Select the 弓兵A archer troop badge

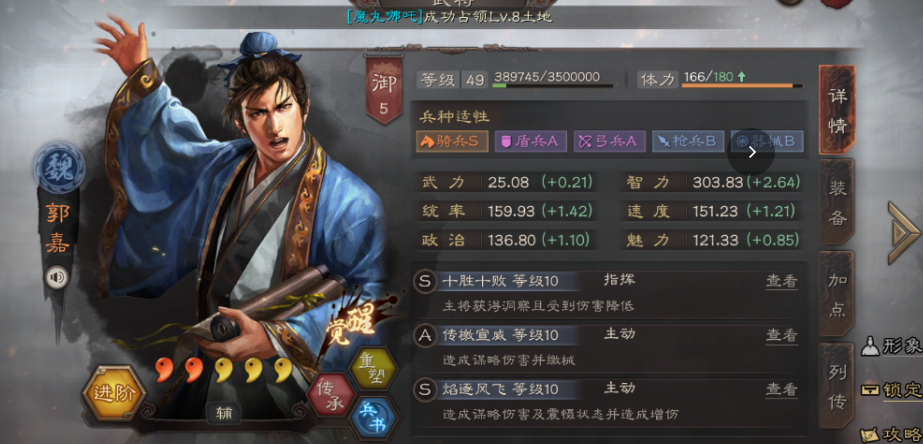pyautogui.click(x=609, y=141)
